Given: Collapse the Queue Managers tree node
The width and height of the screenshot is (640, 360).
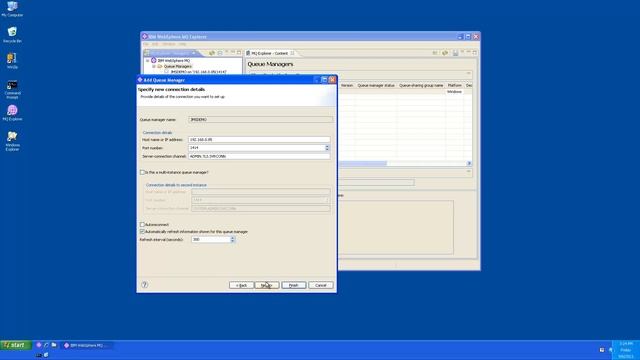Looking at the screenshot, I should tap(154, 66).
